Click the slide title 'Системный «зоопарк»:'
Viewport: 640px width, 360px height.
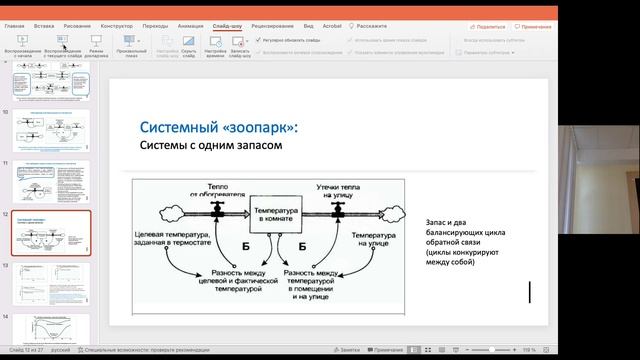pyautogui.click(x=219, y=127)
